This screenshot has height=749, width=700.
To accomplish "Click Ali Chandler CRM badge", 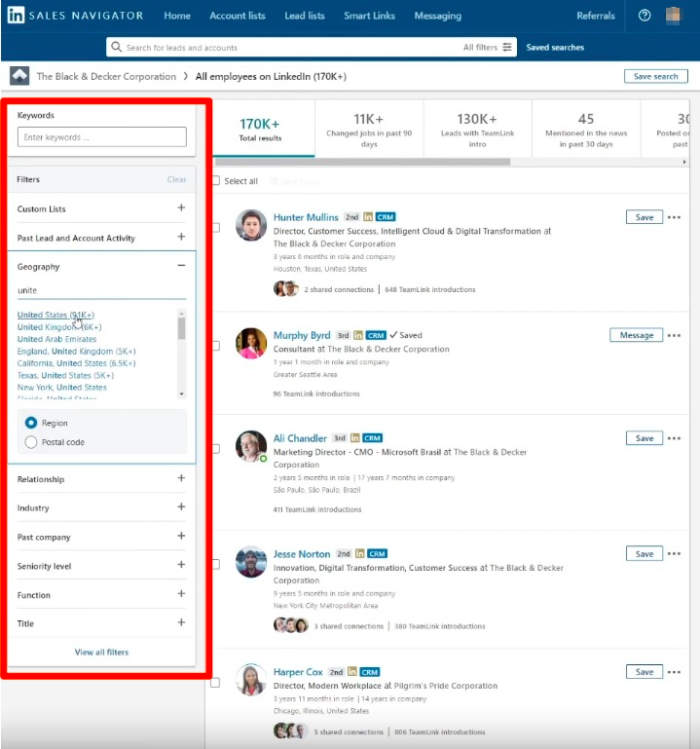I will point(373,438).
